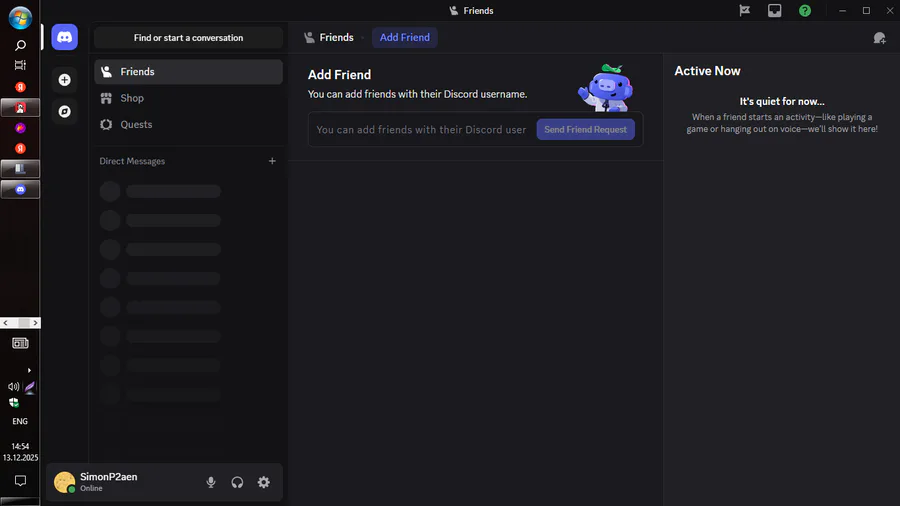The image size is (900, 506).
Task: Click the Friends label in top header
Action: pyautogui.click(x=336, y=37)
